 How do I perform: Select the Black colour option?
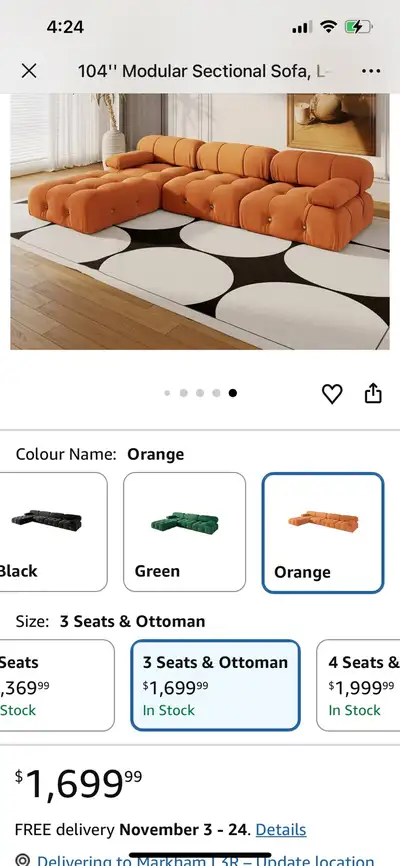(x=54, y=532)
